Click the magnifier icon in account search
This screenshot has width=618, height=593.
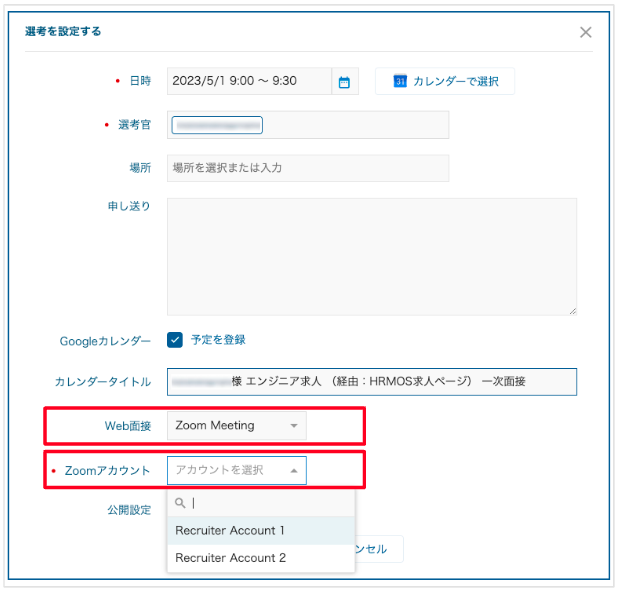180,504
